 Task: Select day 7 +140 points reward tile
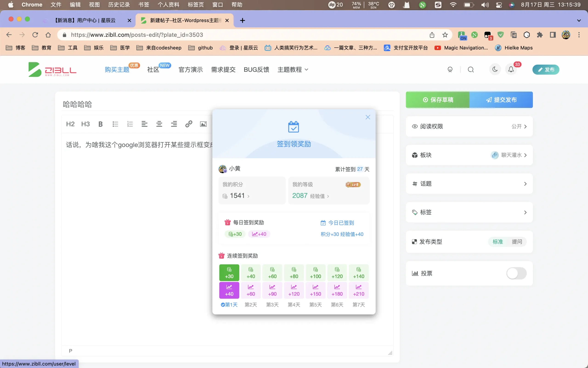359,273
